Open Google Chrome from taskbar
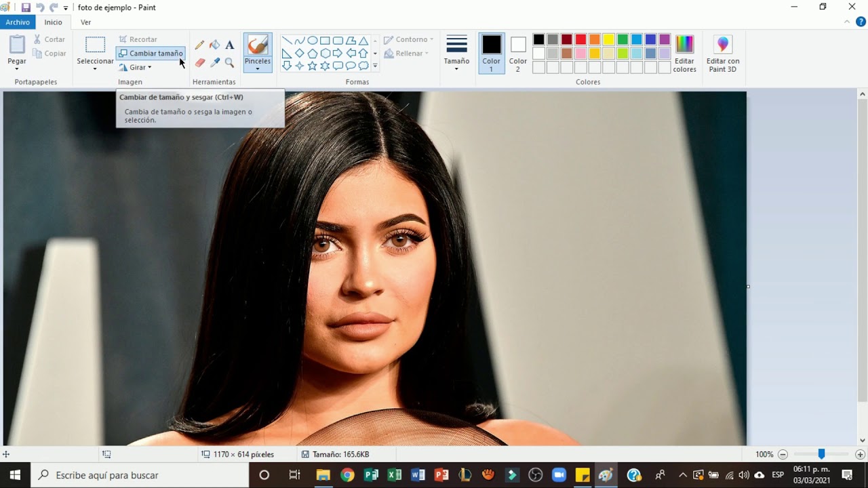The width and height of the screenshot is (868, 488). 347,475
